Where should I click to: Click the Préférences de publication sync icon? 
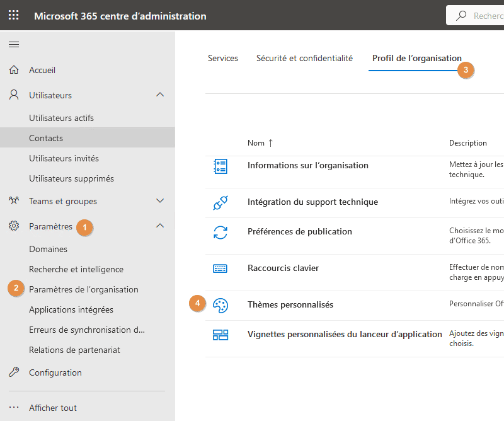(220, 232)
